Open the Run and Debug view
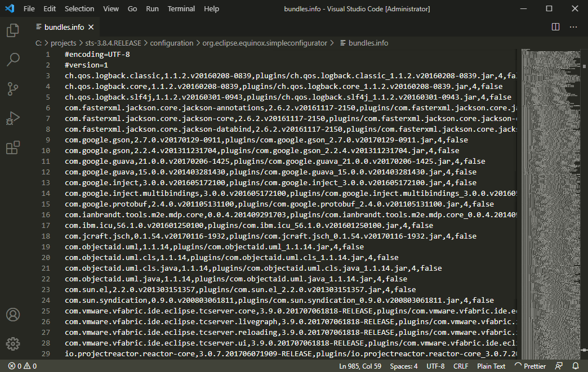The width and height of the screenshot is (588, 372). pos(13,118)
